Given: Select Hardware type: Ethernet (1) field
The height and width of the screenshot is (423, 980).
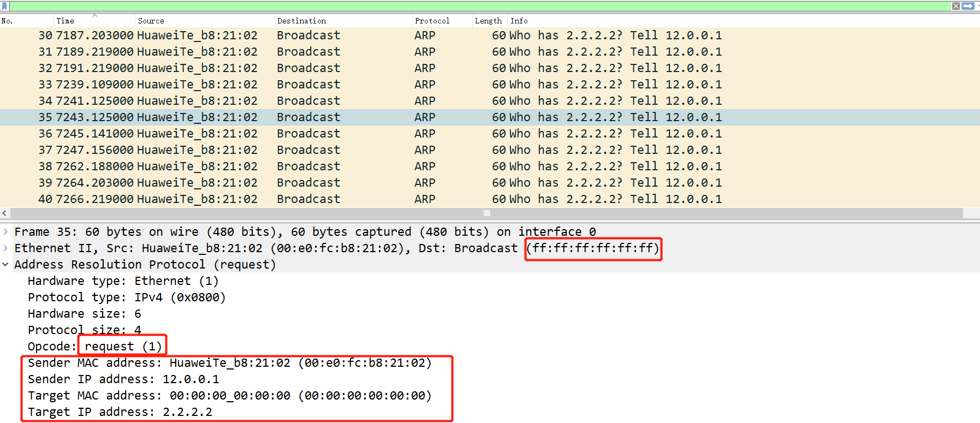Looking at the screenshot, I should tap(123, 281).
